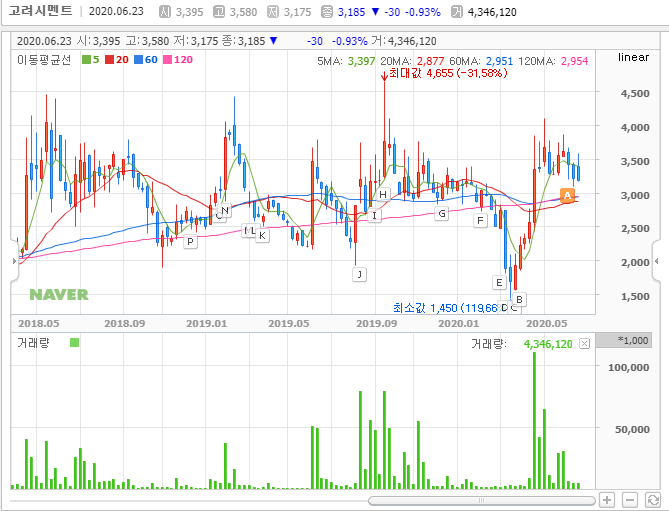
Task: Expand the left side panel arrow
Action: [15, 261]
